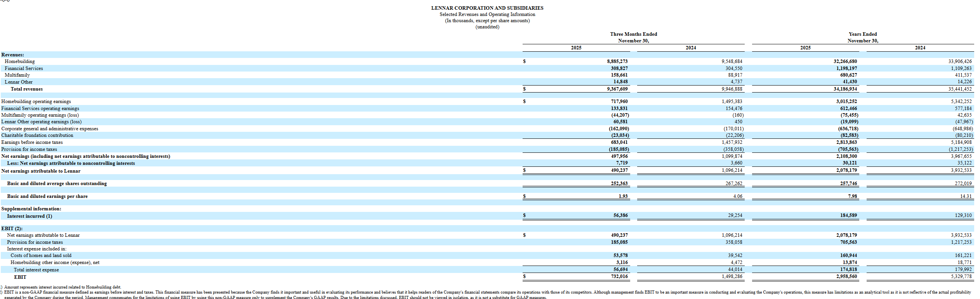Viewport: 980px width, 299px height.
Task: Click the Supplemental information header
Action: tap(31, 209)
